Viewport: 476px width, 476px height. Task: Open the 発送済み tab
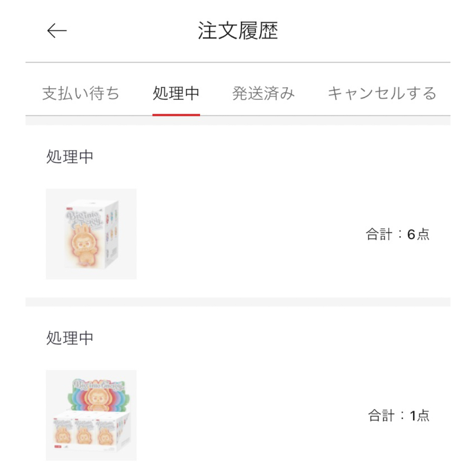[x=264, y=93]
